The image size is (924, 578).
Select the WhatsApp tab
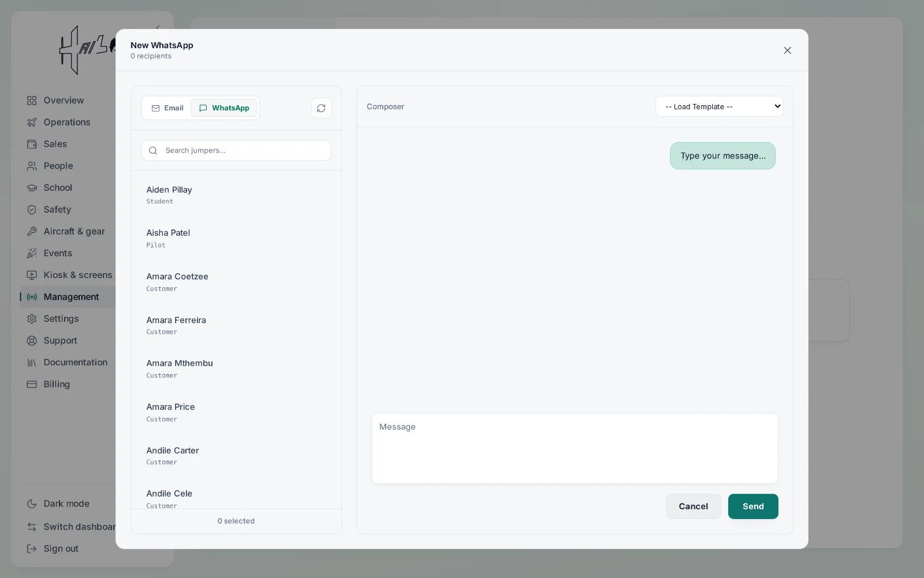point(224,108)
